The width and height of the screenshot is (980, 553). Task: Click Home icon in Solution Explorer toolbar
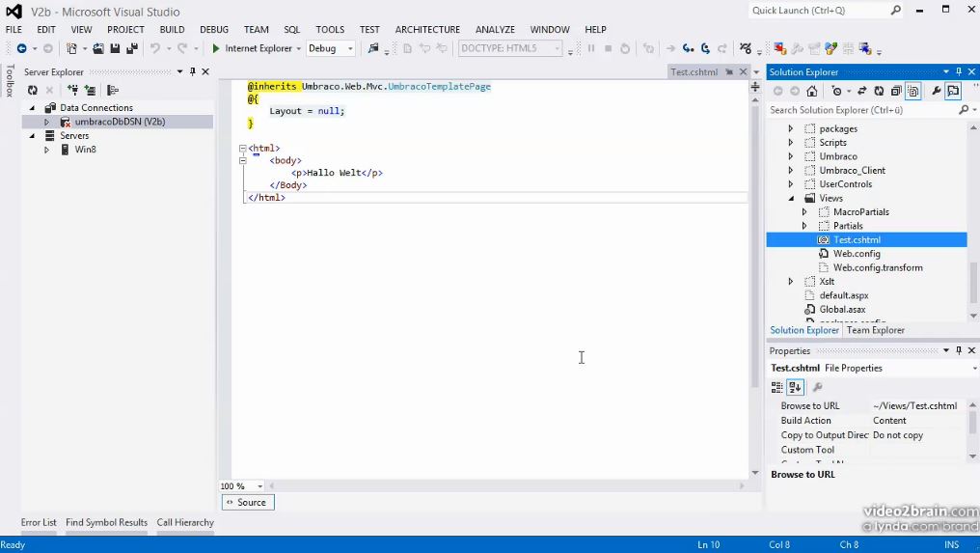coord(812,92)
